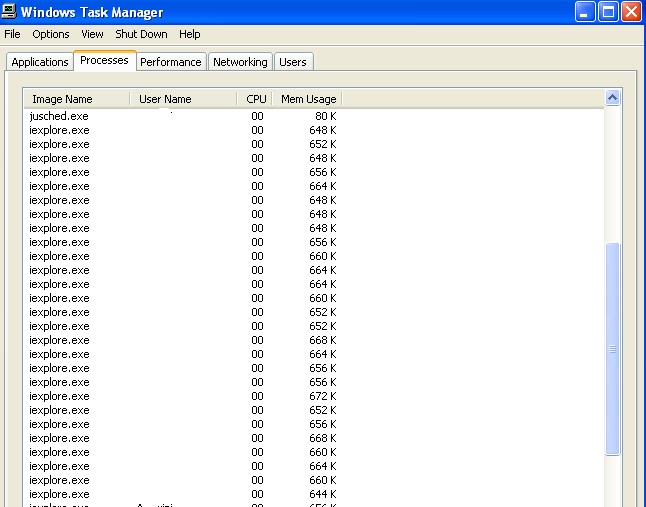
Task: Open the File menu
Action: pos(12,34)
